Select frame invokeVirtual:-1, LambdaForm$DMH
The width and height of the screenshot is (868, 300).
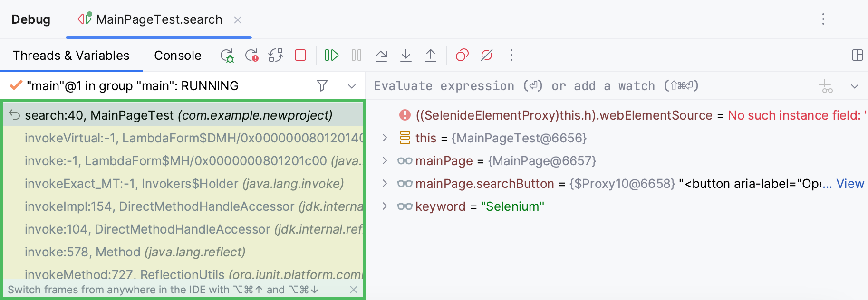(x=183, y=138)
